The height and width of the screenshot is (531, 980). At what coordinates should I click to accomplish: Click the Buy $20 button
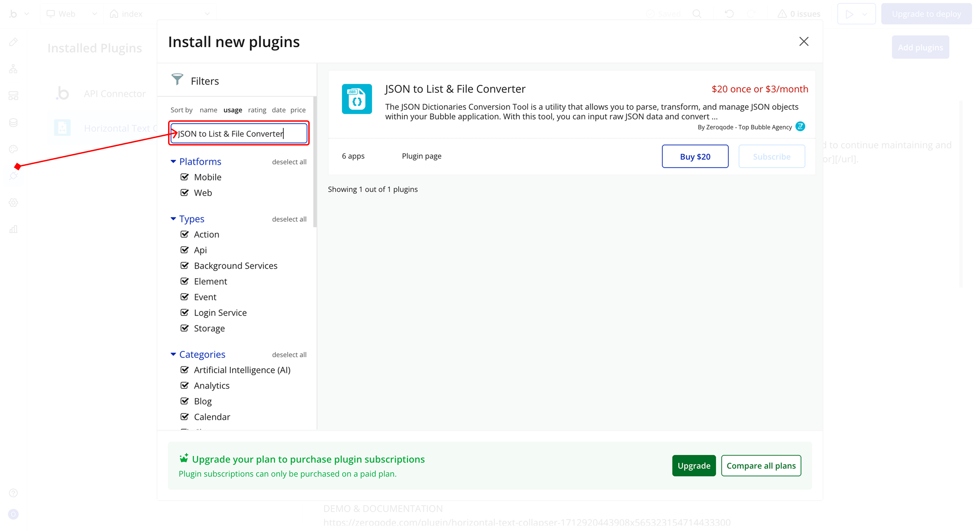[695, 157]
